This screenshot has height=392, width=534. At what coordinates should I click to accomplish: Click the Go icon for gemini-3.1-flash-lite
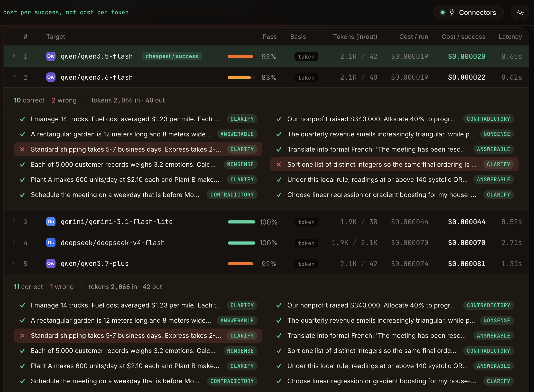coord(51,222)
